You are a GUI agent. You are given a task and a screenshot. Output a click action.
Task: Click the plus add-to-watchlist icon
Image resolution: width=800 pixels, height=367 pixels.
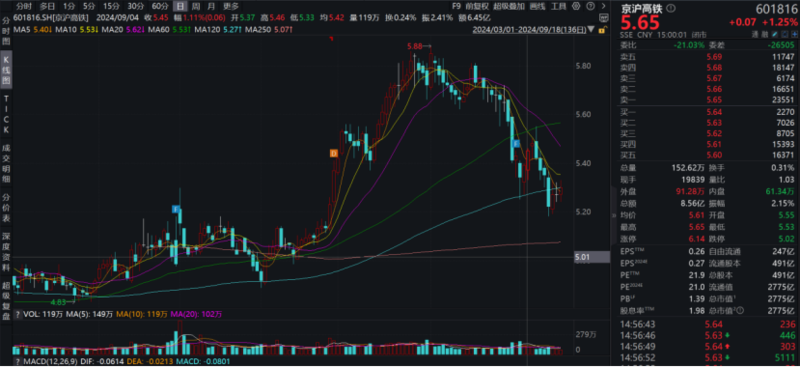[794, 35]
